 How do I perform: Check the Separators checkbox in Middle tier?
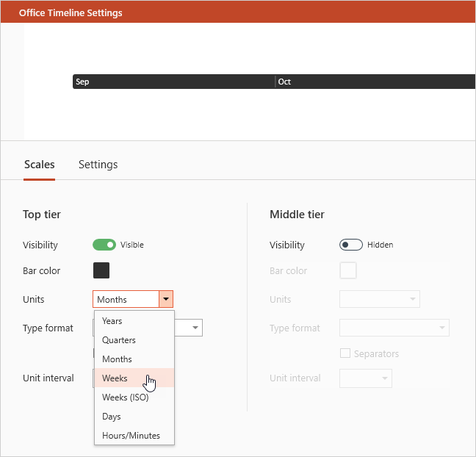(345, 354)
